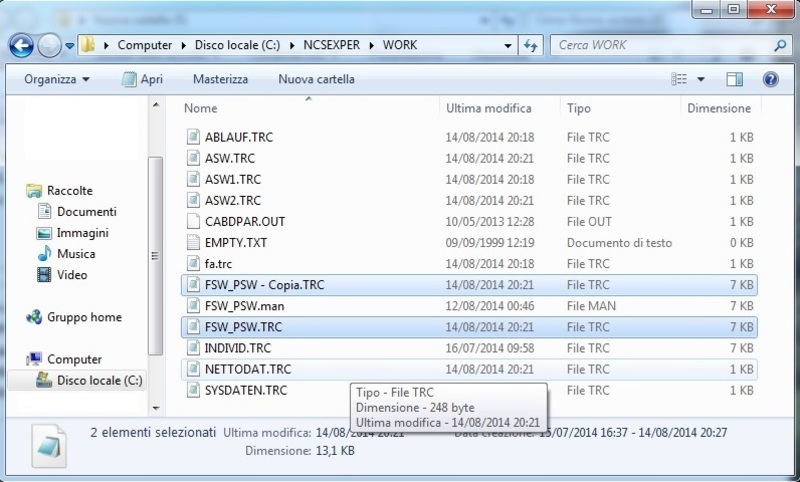Image resolution: width=800 pixels, height=482 pixels.
Task: Select the ABLAUF.TRC file icon
Action: 194,137
